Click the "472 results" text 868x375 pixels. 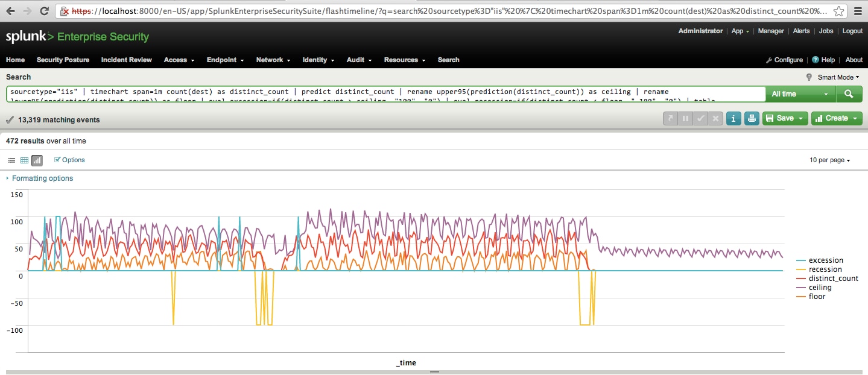coord(25,141)
